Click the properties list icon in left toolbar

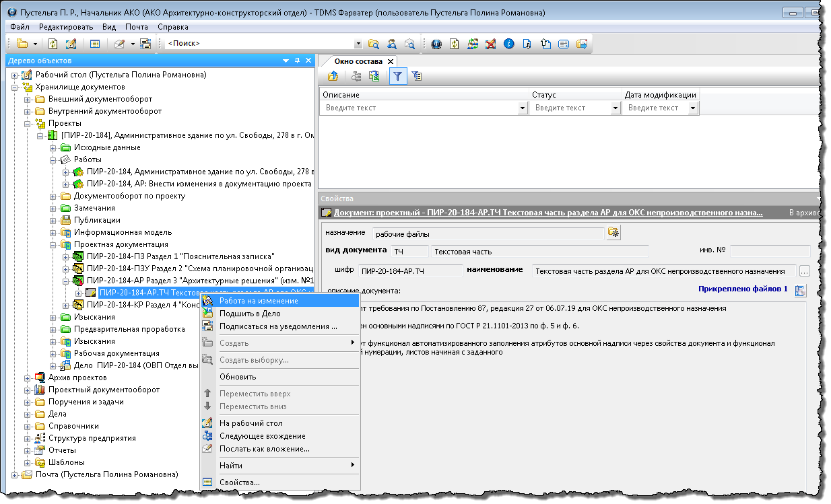tap(95, 44)
